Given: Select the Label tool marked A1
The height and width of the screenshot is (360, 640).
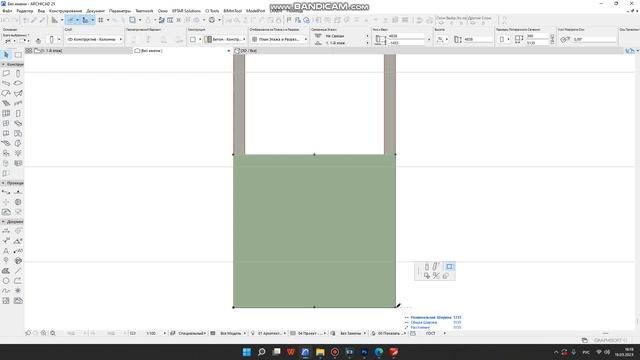Looking at the screenshot, I should (18, 251).
